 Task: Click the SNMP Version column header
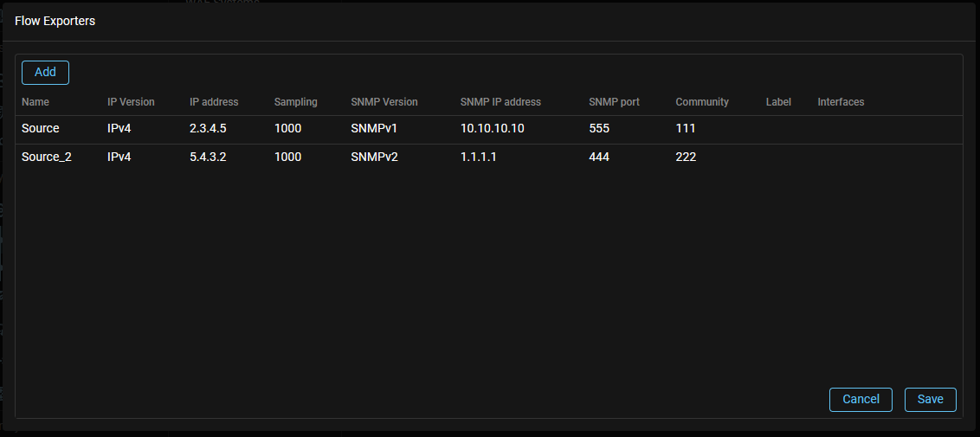(384, 102)
